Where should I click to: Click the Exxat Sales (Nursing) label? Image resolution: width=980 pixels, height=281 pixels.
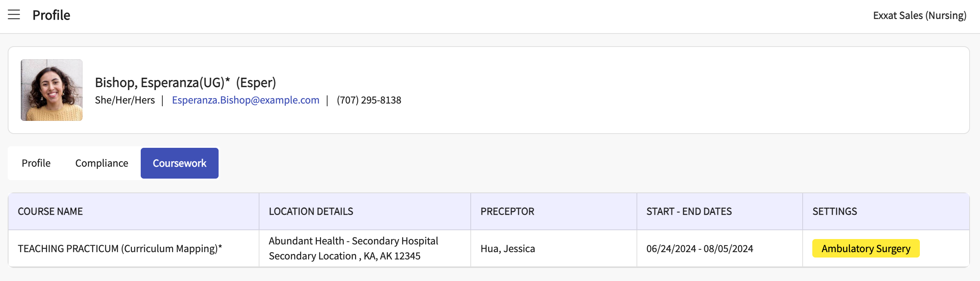coord(919,15)
